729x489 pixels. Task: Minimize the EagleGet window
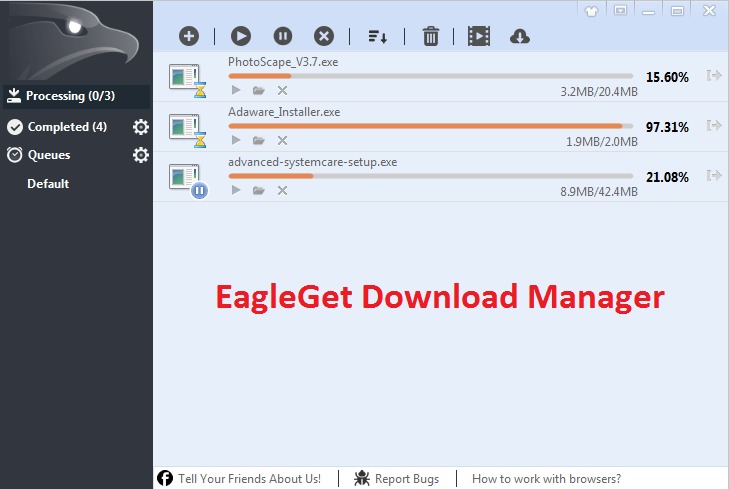[x=649, y=11]
